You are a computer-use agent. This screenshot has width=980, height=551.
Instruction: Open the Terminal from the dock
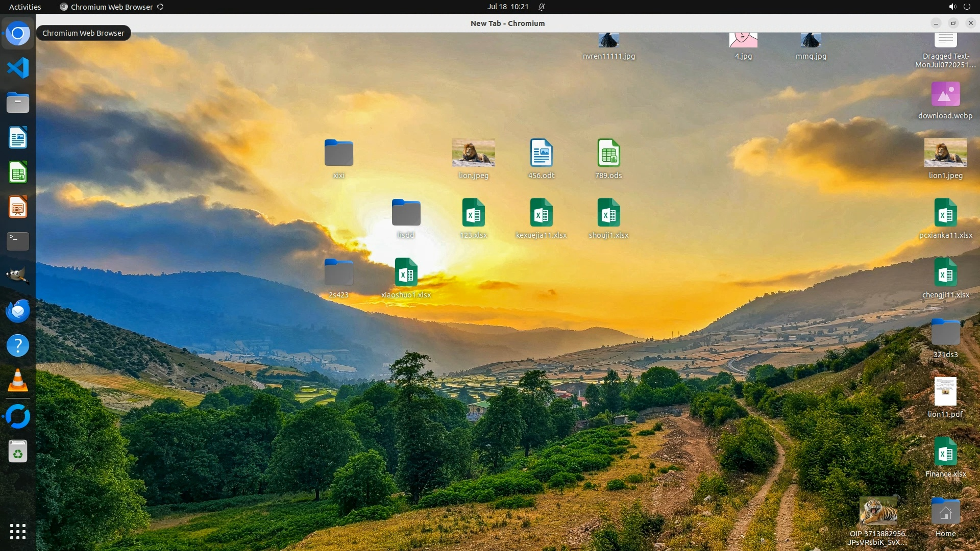click(x=18, y=241)
